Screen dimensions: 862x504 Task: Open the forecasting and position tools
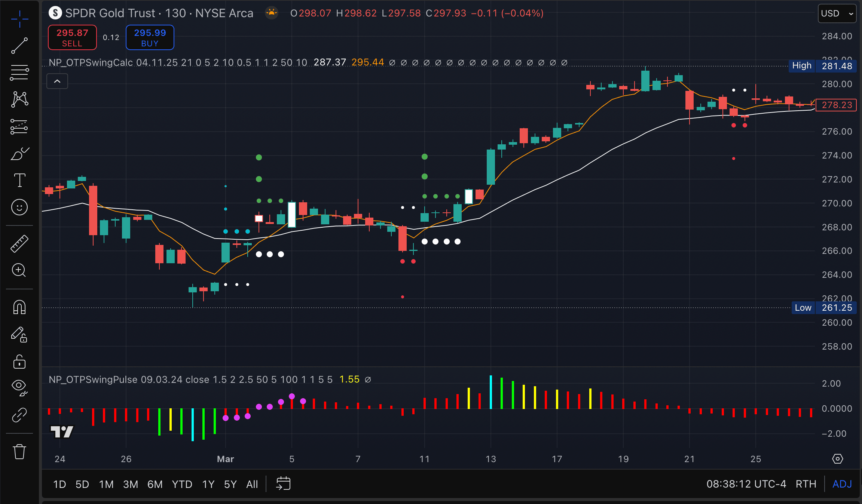click(19, 127)
